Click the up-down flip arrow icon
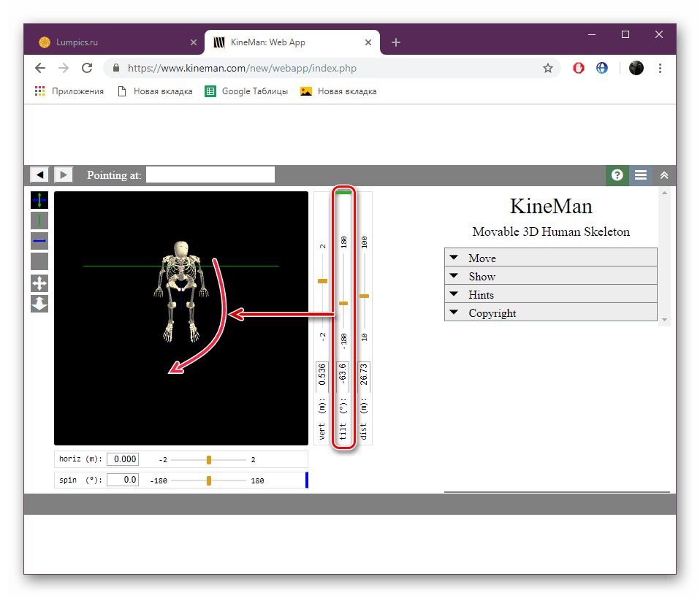This screenshot has height=598, width=700. click(39, 304)
